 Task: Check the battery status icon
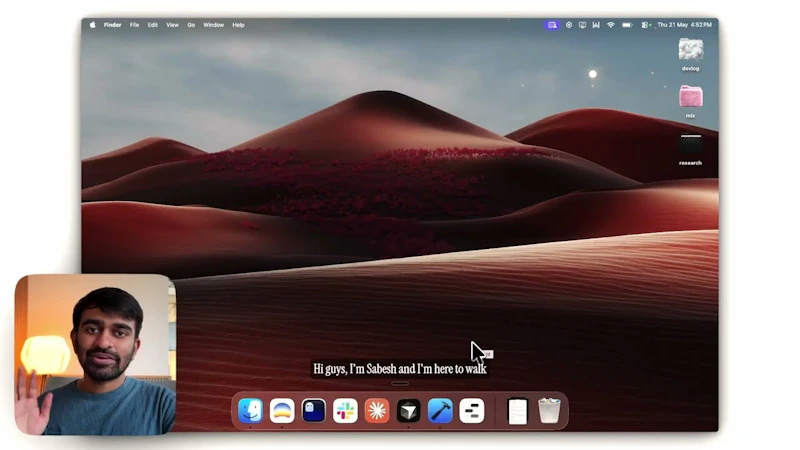point(627,24)
